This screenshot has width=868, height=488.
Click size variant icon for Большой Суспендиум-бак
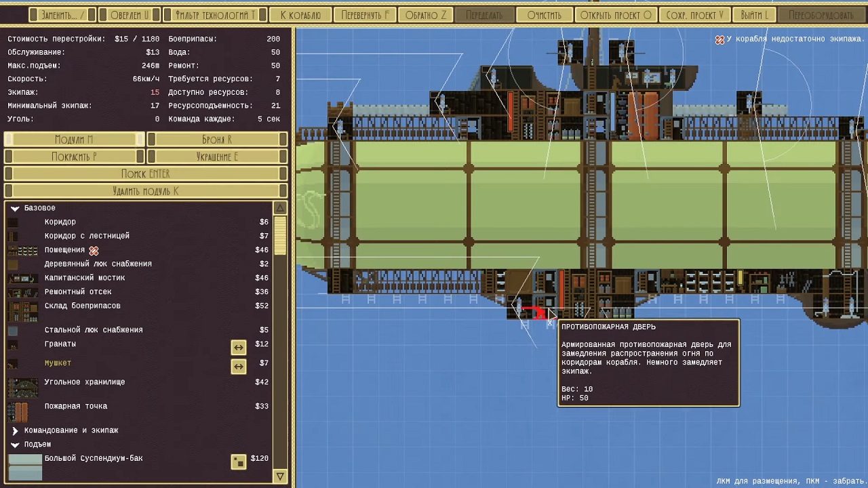(238, 462)
